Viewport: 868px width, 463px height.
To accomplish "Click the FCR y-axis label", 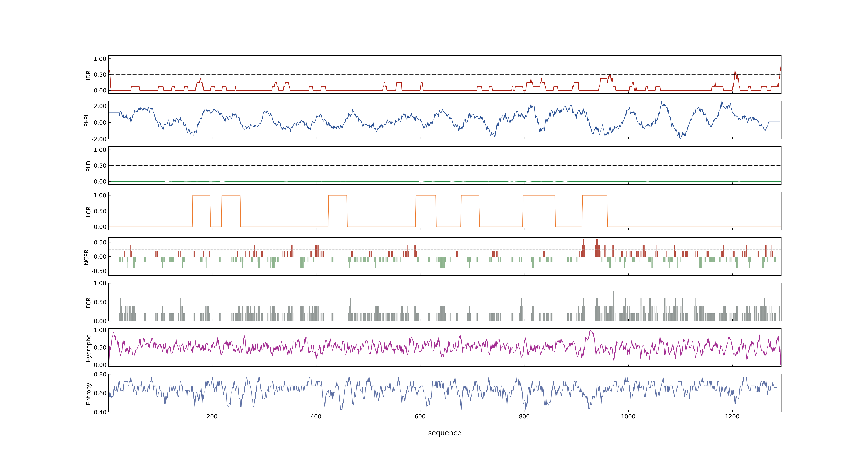I will click(x=88, y=302).
